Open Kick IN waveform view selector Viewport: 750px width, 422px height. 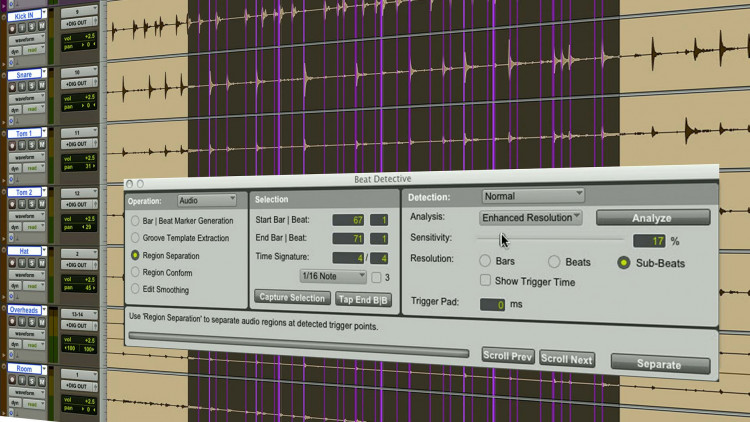(29, 39)
